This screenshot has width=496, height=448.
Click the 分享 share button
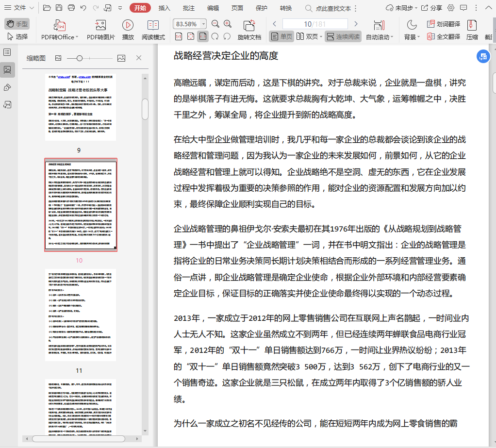pos(432,8)
